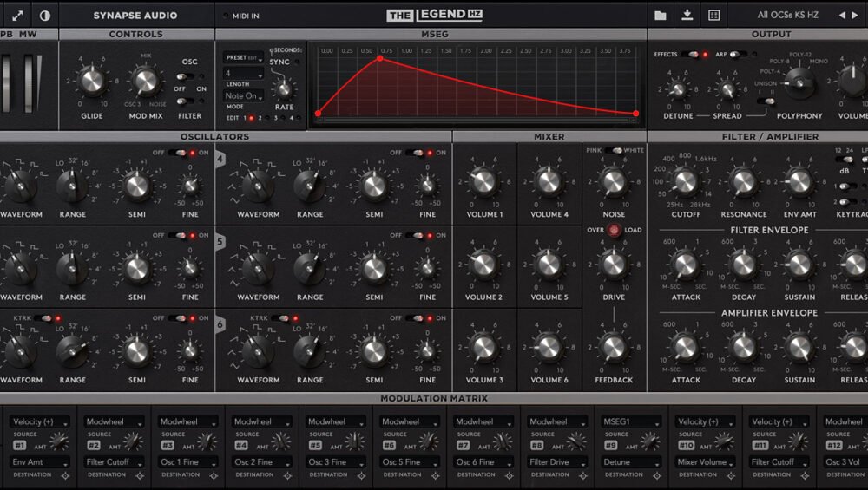Switch oscillator 5 on/off
The width and height of the screenshot is (868, 490).
pos(415,236)
